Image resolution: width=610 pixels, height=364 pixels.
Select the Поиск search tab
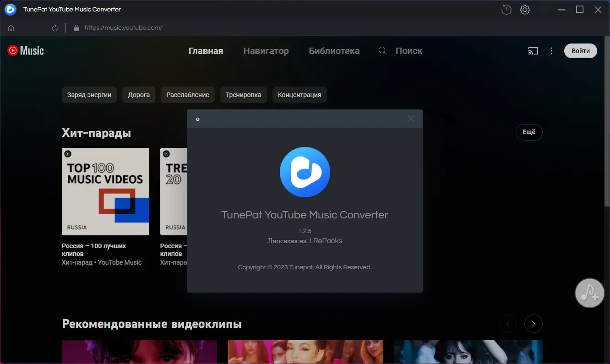tap(409, 51)
